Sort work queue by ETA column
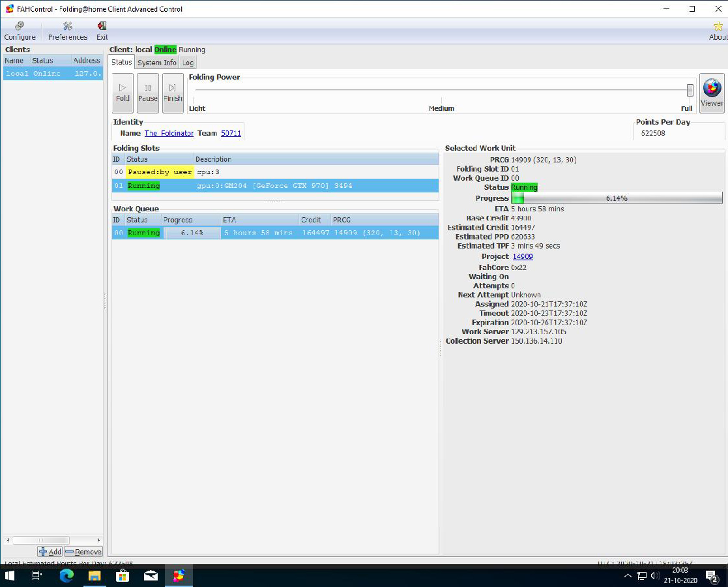 [260, 220]
